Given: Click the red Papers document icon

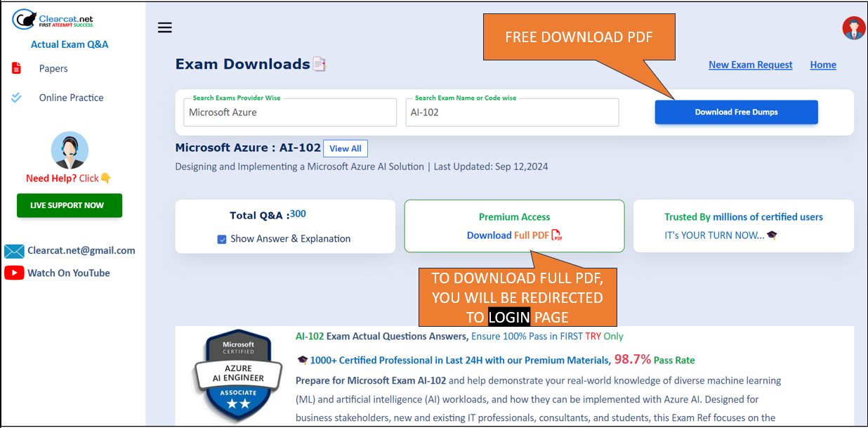Looking at the screenshot, I should (x=16, y=68).
